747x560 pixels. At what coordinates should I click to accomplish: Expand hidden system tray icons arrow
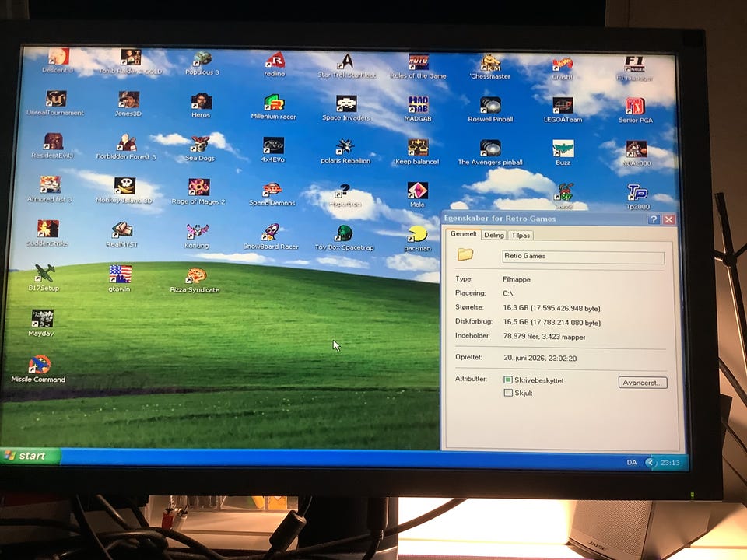(650, 462)
